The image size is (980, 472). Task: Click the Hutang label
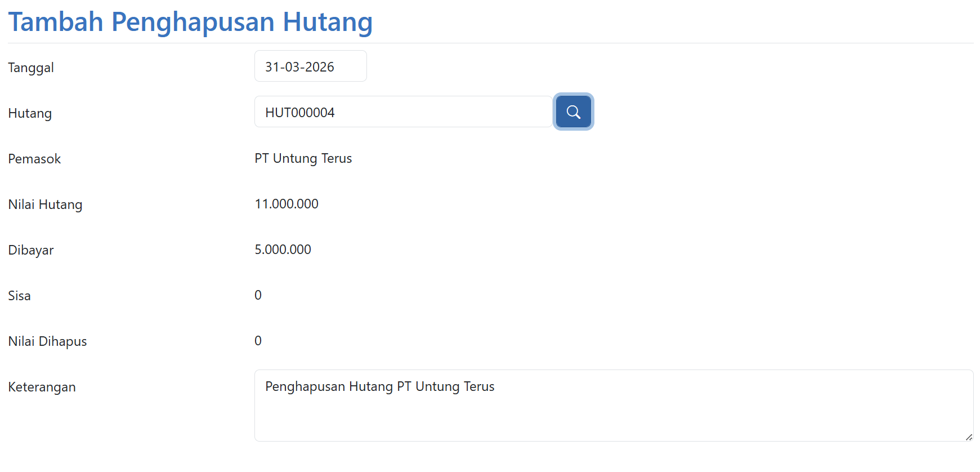click(30, 113)
